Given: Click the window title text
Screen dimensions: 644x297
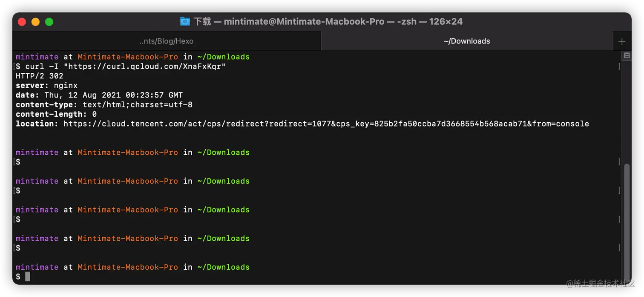Looking at the screenshot, I should (x=328, y=21).
